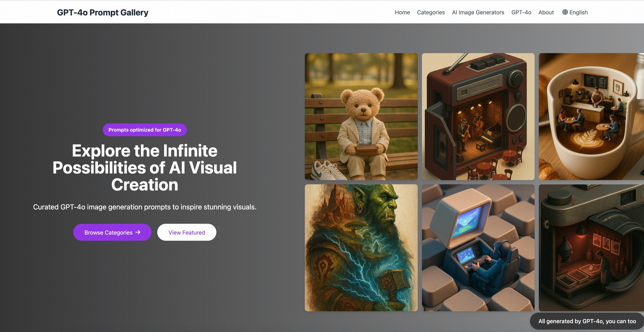This screenshot has width=644, height=332.
Task: Open the green orc painting image
Action: pos(361,248)
